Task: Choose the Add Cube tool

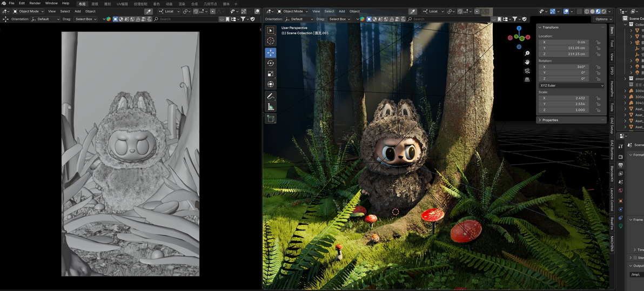Action: click(271, 119)
